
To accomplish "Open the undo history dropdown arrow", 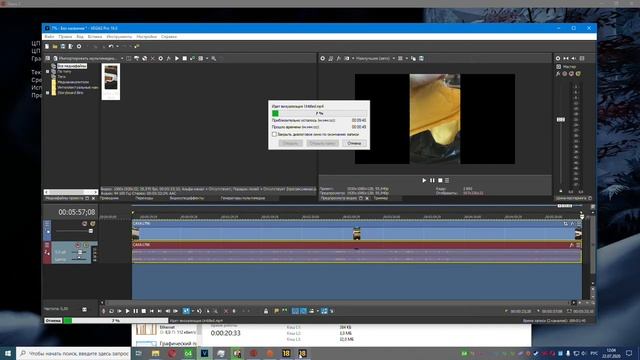I will pos(117,47).
